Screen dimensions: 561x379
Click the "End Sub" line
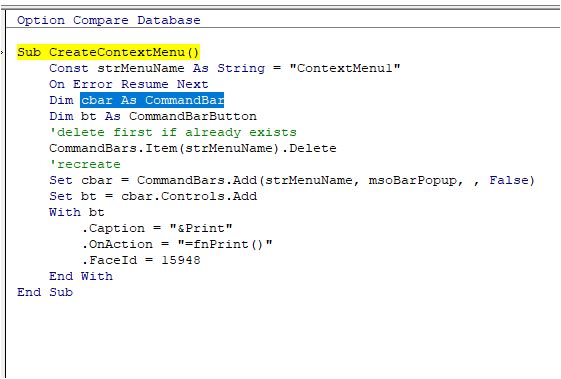(45, 292)
